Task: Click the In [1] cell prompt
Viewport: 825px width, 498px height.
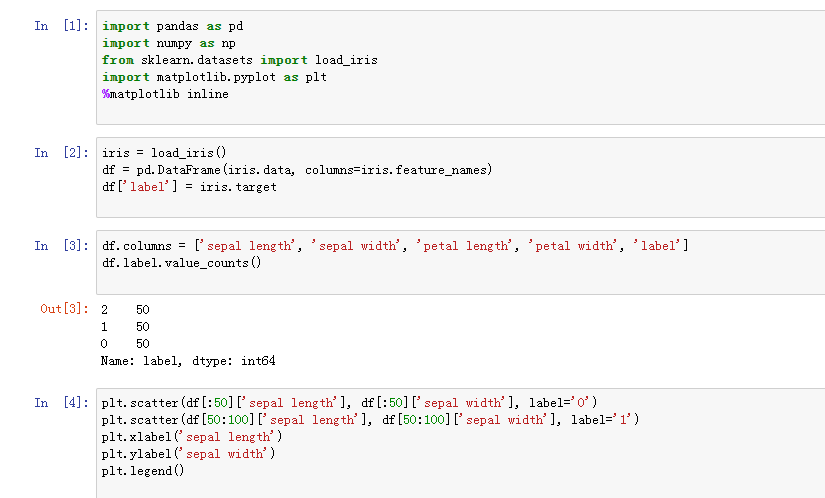Action: point(61,26)
